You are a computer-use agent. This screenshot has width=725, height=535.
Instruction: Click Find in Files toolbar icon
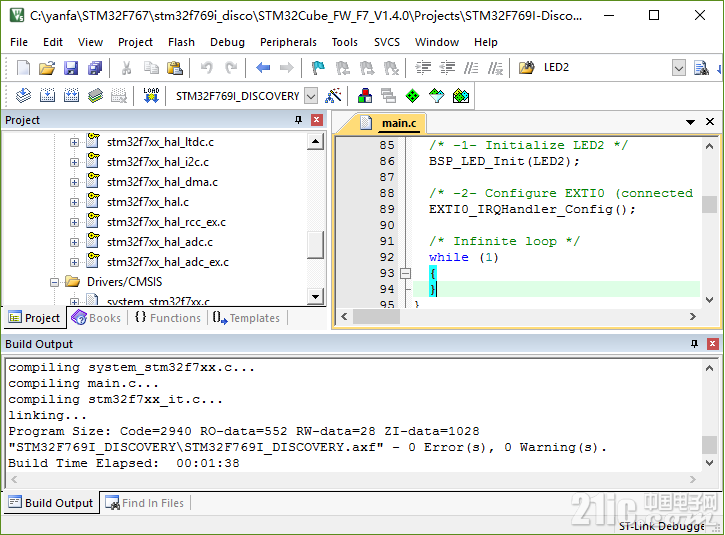(527, 68)
